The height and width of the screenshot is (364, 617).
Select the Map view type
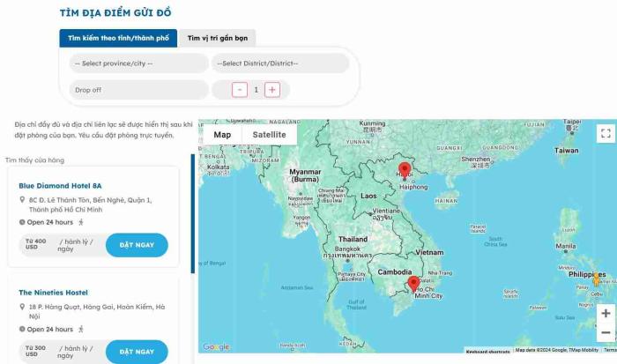click(x=223, y=135)
